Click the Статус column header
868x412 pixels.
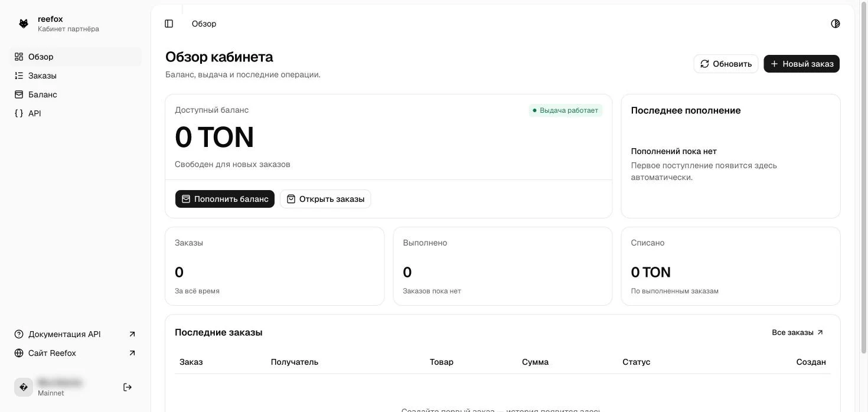coord(636,362)
